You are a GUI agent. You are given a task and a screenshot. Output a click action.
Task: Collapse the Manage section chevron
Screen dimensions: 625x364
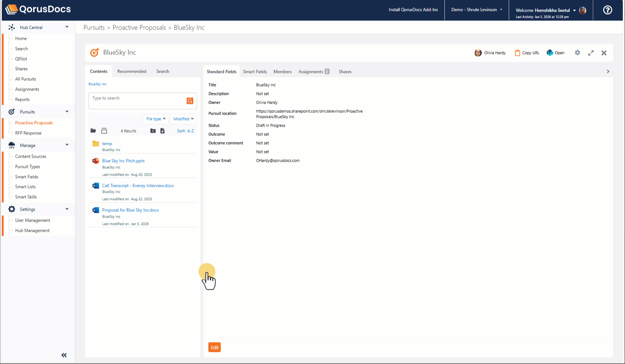pos(67,145)
